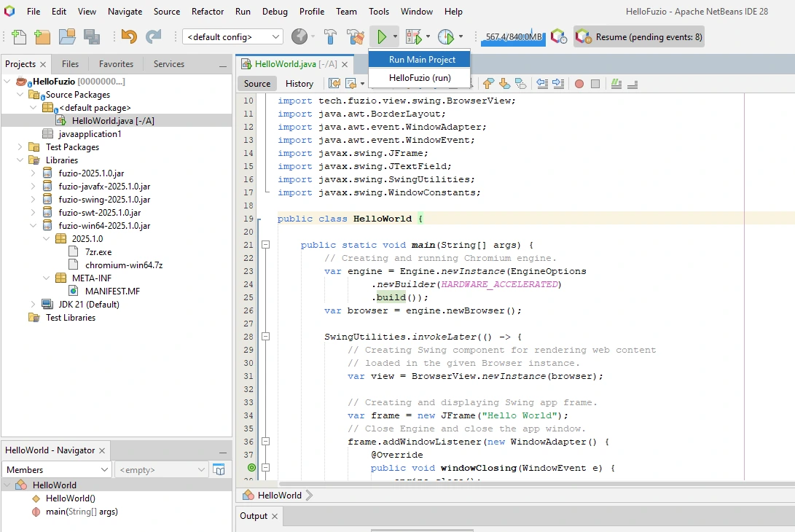
Task: Expand fuzio-2025.1.0.jar library node
Action: coord(34,173)
